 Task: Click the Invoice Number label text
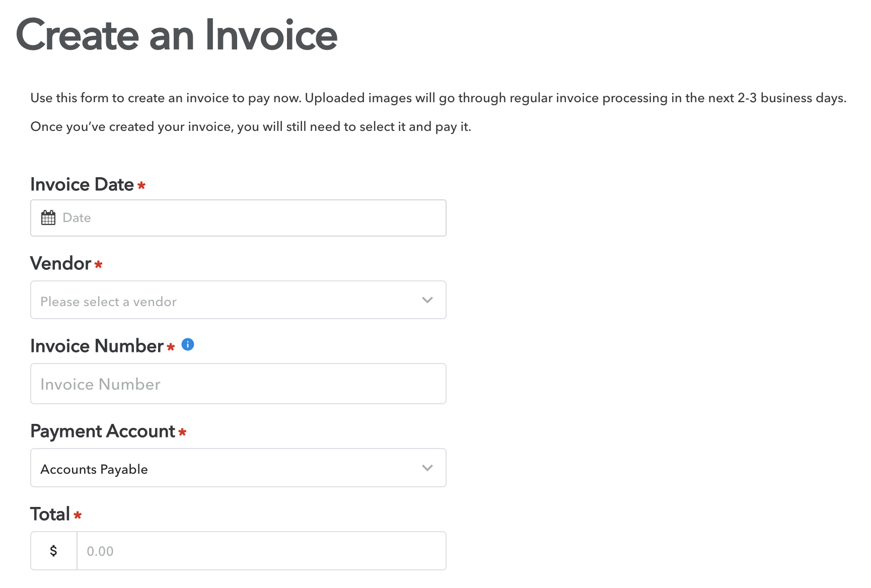point(97,346)
